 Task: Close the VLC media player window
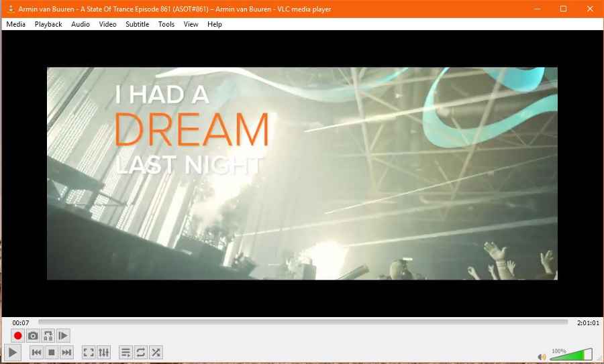(590, 9)
